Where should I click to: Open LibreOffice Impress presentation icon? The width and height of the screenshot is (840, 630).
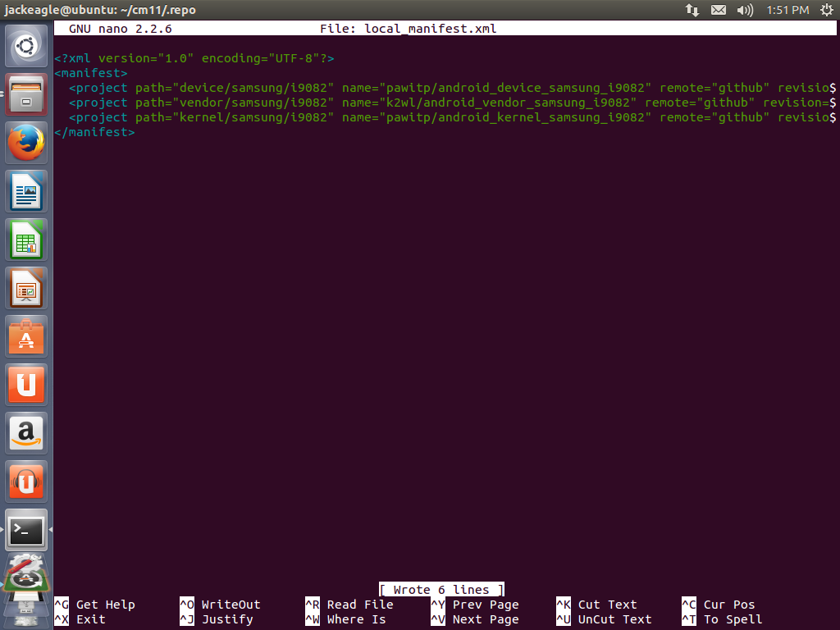pos(26,288)
